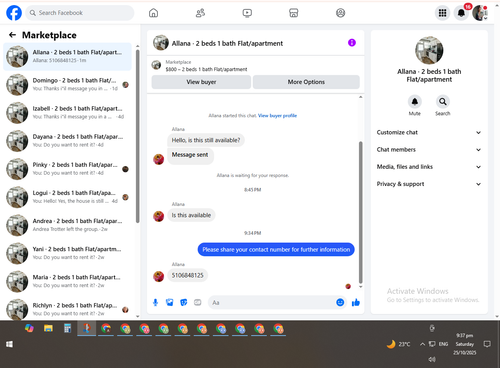This screenshot has height=368, width=500.
Task: Open the Yani conversation
Action: click(x=67, y=253)
